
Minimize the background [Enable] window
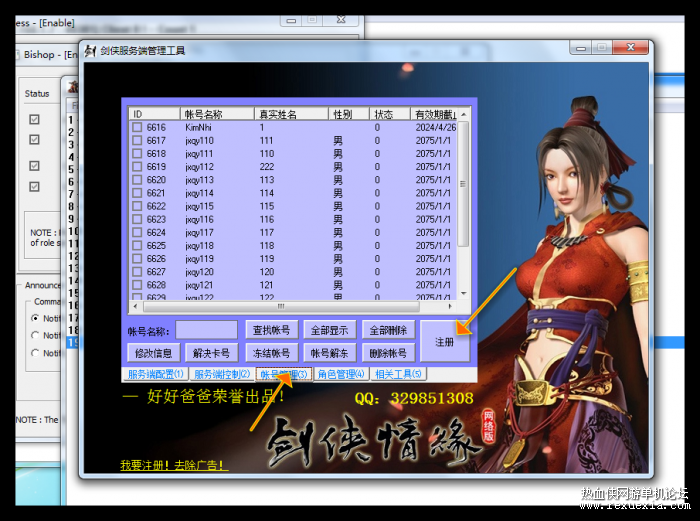tap(291, 21)
